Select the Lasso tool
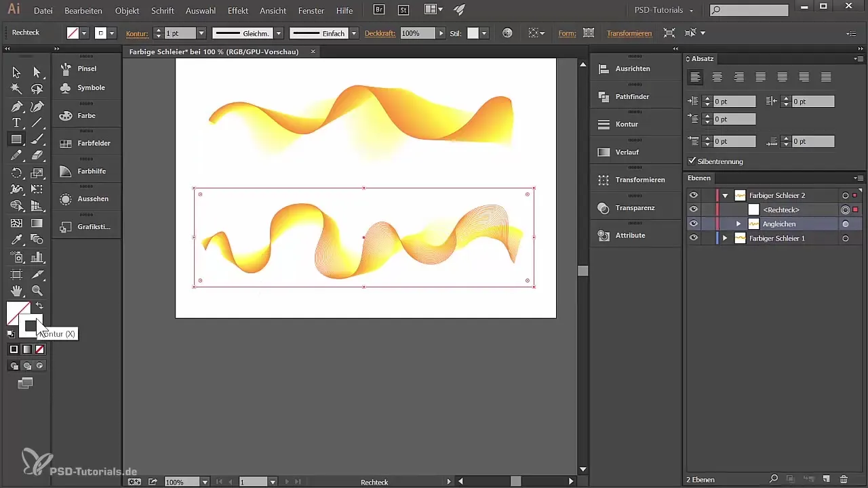This screenshot has height=488, width=868. click(x=37, y=89)
